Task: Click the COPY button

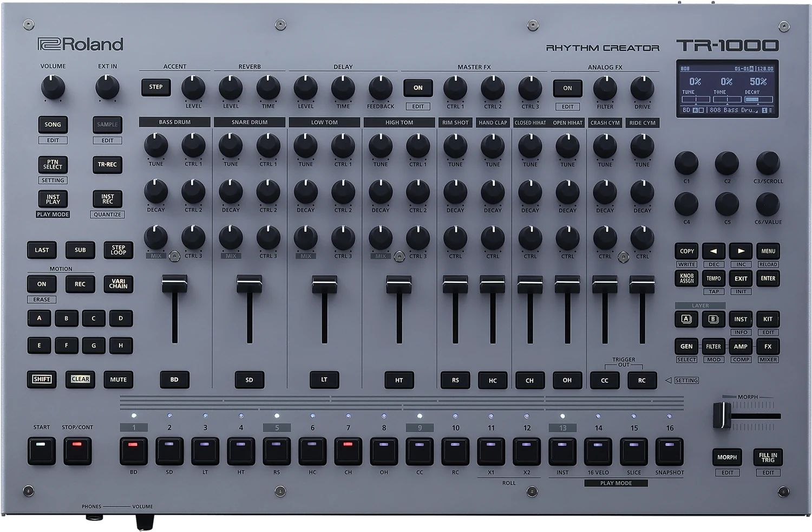Action: (686, 251)
